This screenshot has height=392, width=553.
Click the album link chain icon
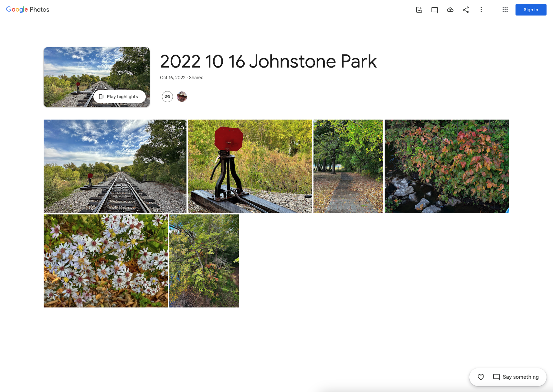click(167, 97)
